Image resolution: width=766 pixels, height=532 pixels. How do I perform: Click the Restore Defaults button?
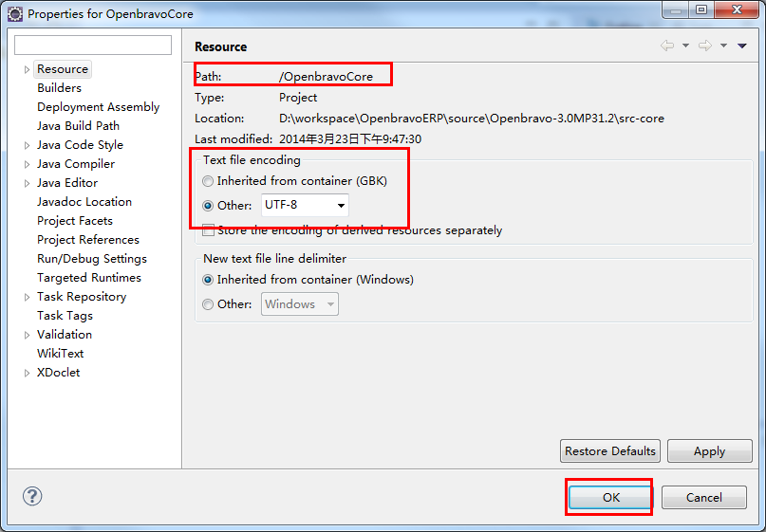[x=610, y=451]
